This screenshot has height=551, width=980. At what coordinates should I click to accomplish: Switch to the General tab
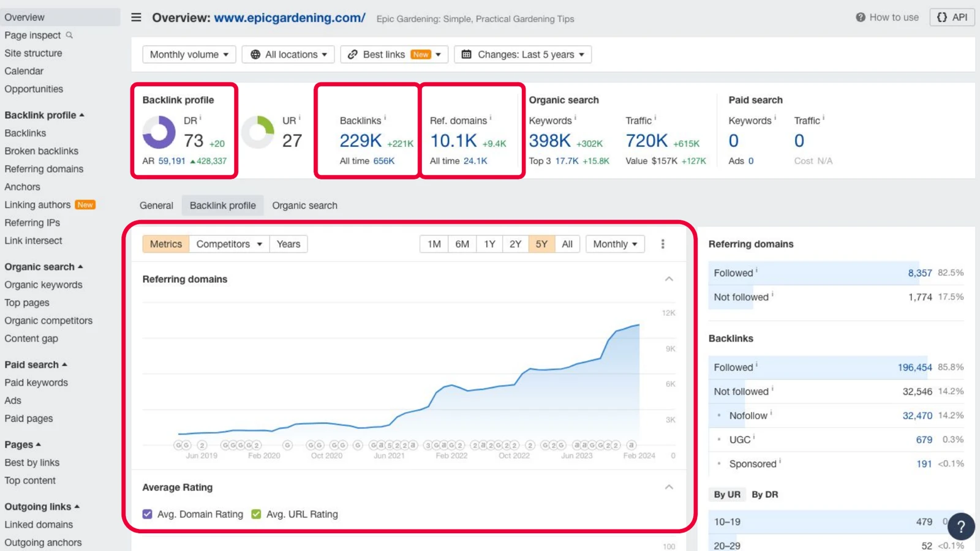tap(156, 206)
